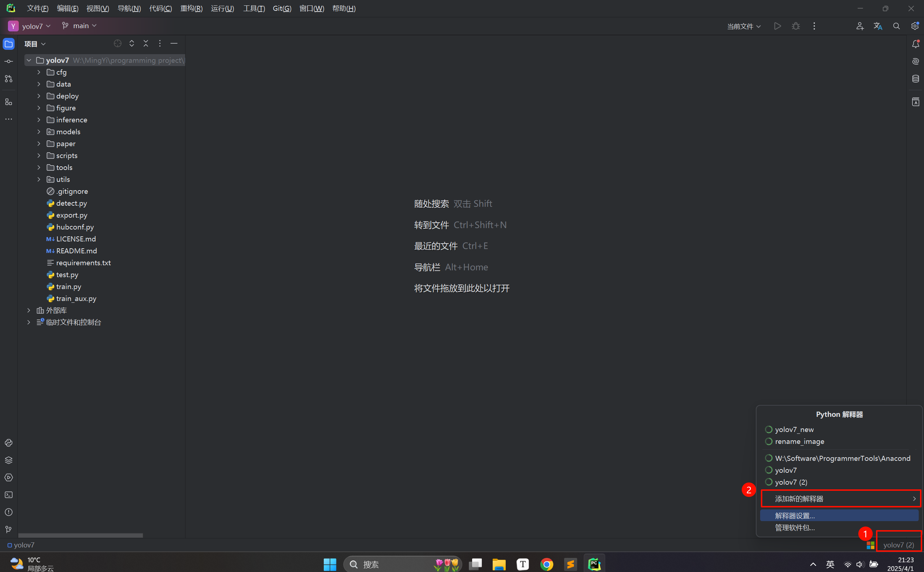Open the Pull Requests sidebar icon
Viewport: 924px width, 572px height.
tap(9, 79)
